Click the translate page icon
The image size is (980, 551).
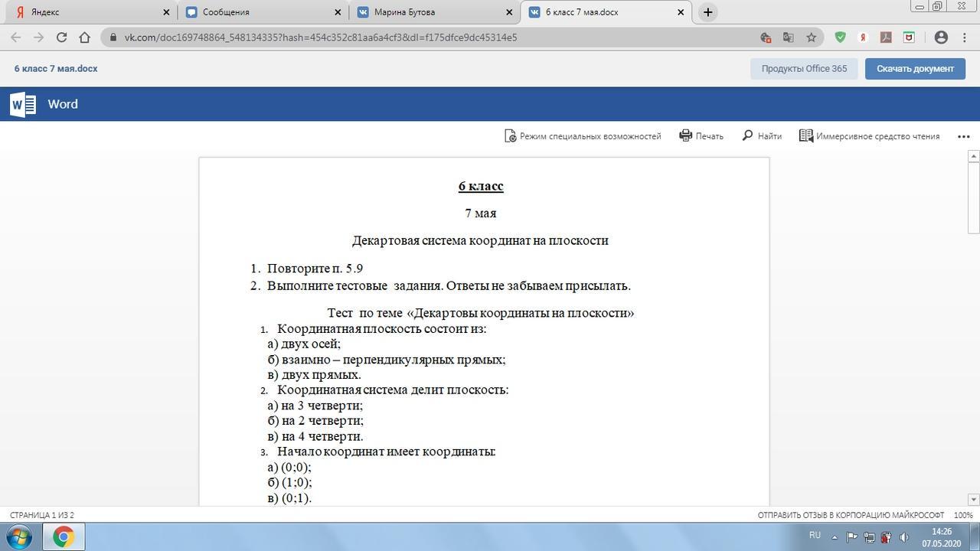click(x=788, y=37)
